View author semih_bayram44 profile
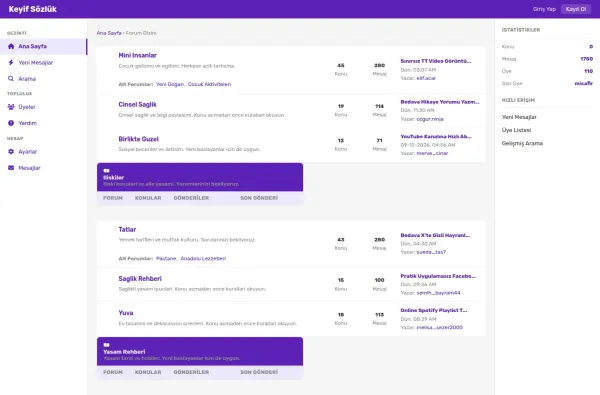Image resolution: width=600 pixels, height=395 pixels. click(x=439, y=293)
